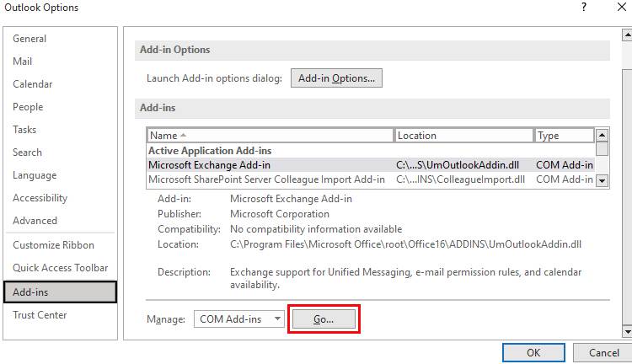Sort add-ins by Name column

[270, 136]
